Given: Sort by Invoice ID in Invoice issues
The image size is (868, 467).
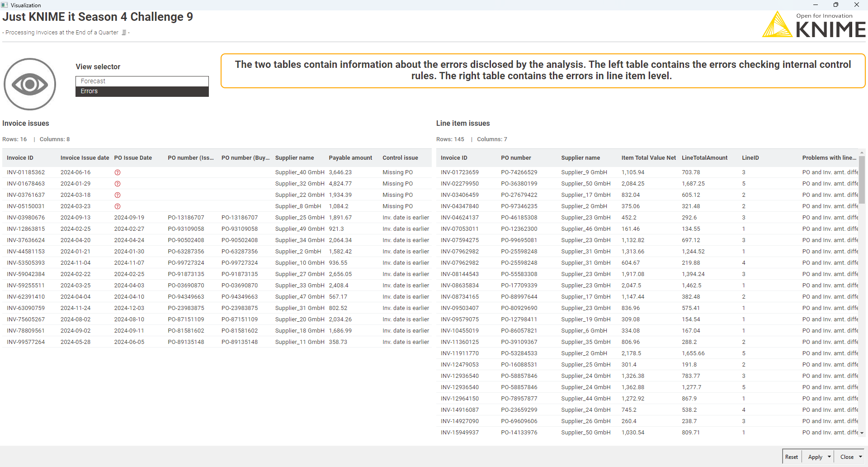Looking at the screenshot, I should [x=20, y=158].
